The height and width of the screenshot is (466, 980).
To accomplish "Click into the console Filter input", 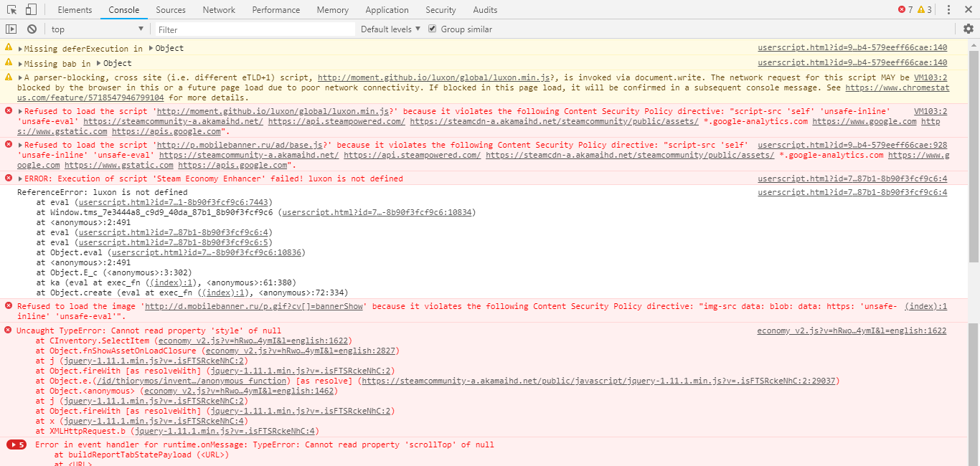I will [x=255, y=29].
